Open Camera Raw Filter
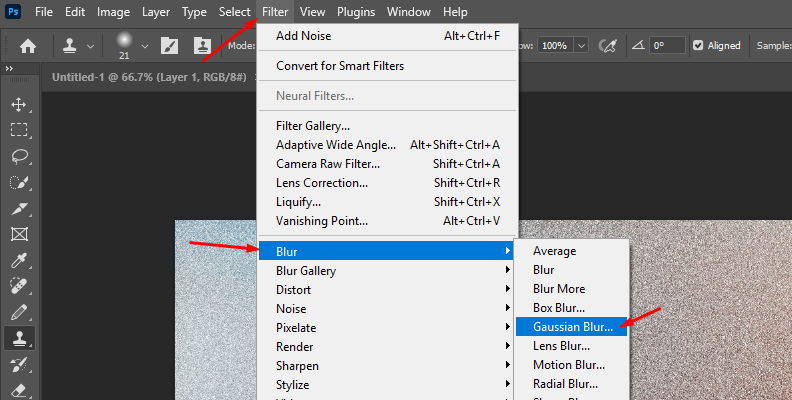Viewport: 792px width, 400px height. click(x=388, y=164)
